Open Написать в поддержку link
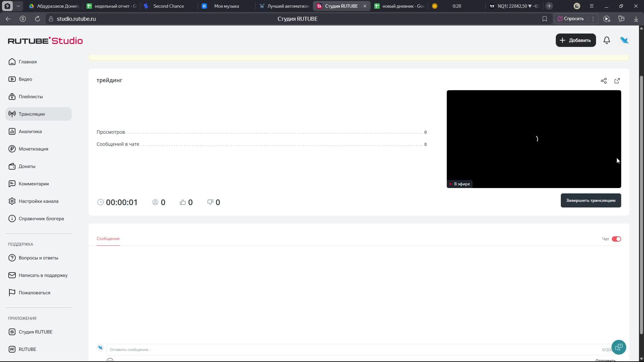The image size is (644, 362). pyautogui.click(x=43, y=275)
